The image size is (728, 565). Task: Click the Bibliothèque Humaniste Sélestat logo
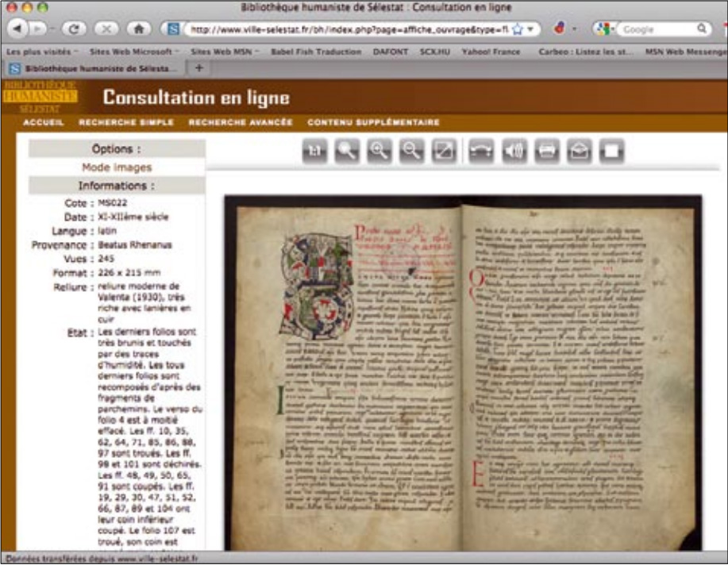[x=40, y=97]
